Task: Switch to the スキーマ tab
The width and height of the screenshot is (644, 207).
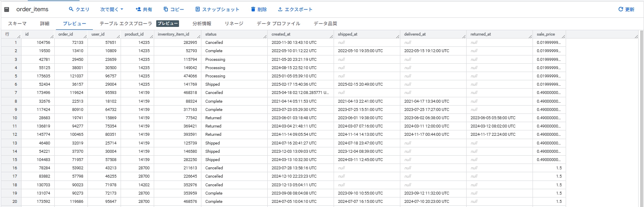Action: tap(17, 24)
